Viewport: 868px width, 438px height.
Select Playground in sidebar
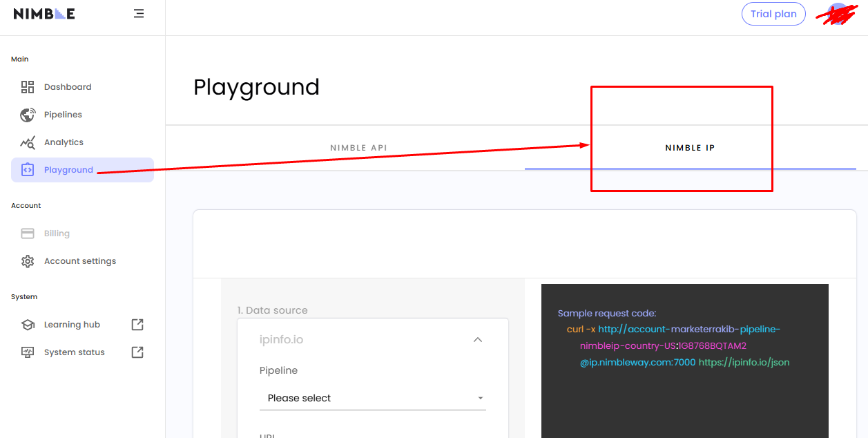point(82,170)
